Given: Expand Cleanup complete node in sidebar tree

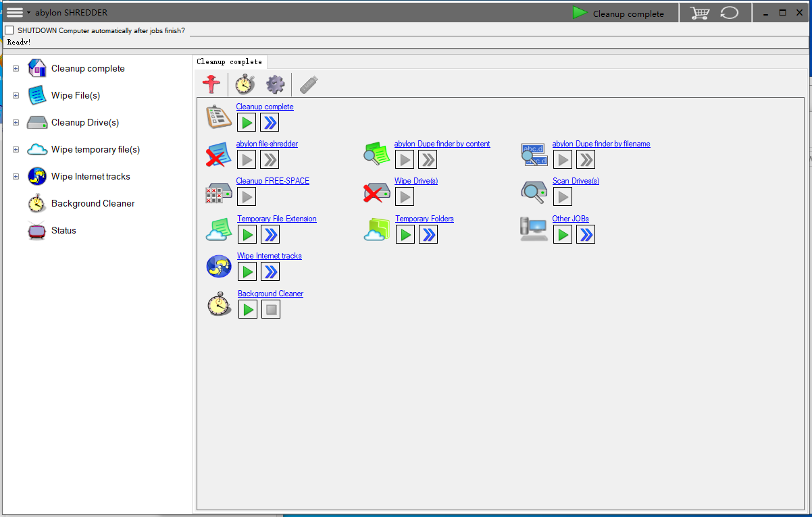Looking at the screenshot, I should click(x=16, y=68).
